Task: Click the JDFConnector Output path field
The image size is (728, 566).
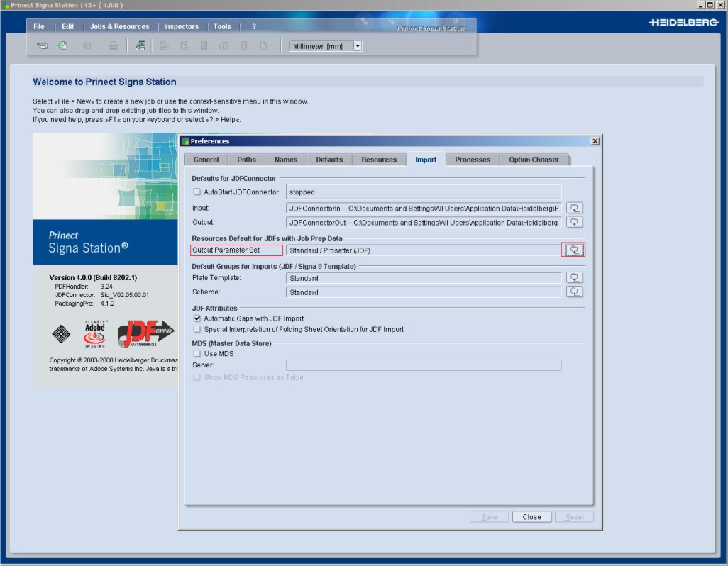Action: (x=424, y=223)
